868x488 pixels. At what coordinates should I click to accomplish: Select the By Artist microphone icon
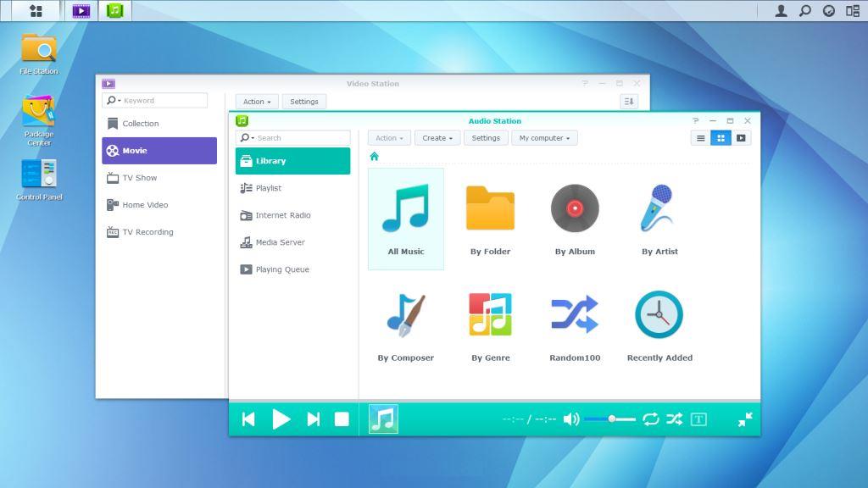tap(659, 208)
